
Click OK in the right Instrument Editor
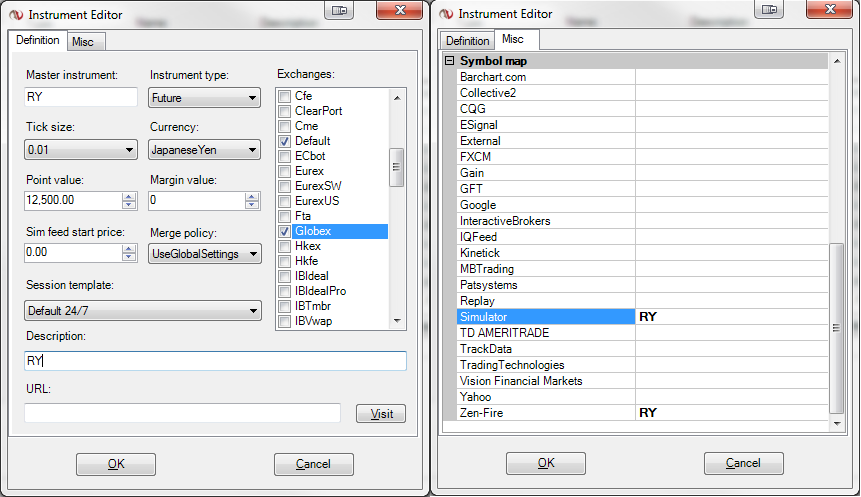click(x=546, y=463)
